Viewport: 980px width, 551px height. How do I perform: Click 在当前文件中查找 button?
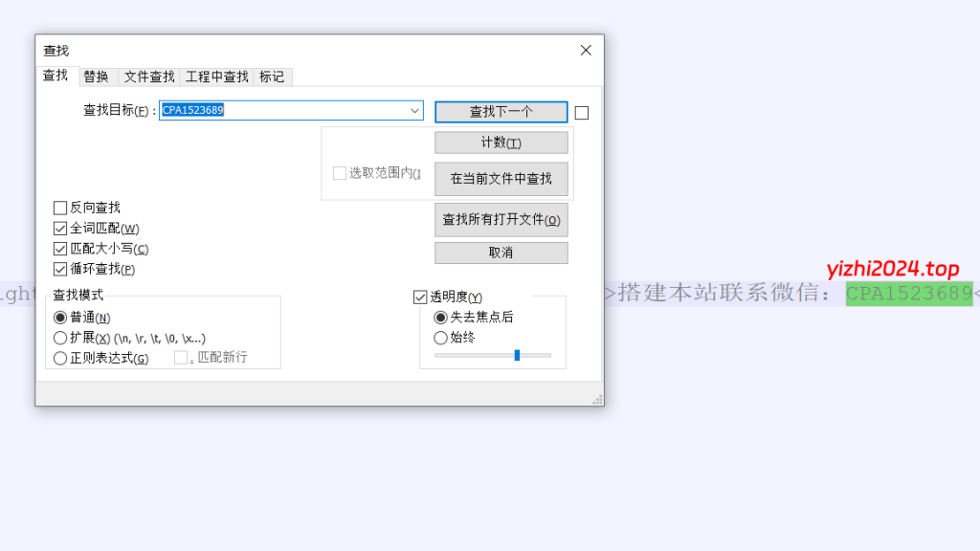(x=501, y=179)
